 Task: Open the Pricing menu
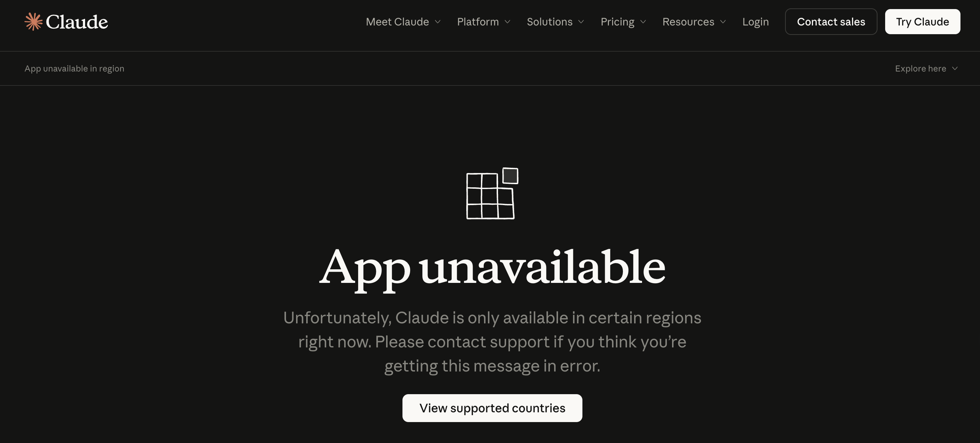point(623,22)
